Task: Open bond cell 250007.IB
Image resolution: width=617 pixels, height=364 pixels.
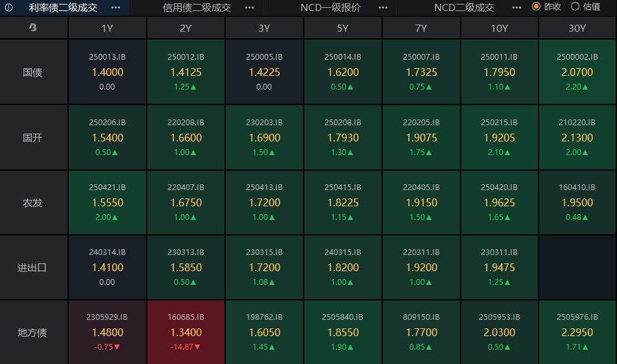Action: [421, 71]
